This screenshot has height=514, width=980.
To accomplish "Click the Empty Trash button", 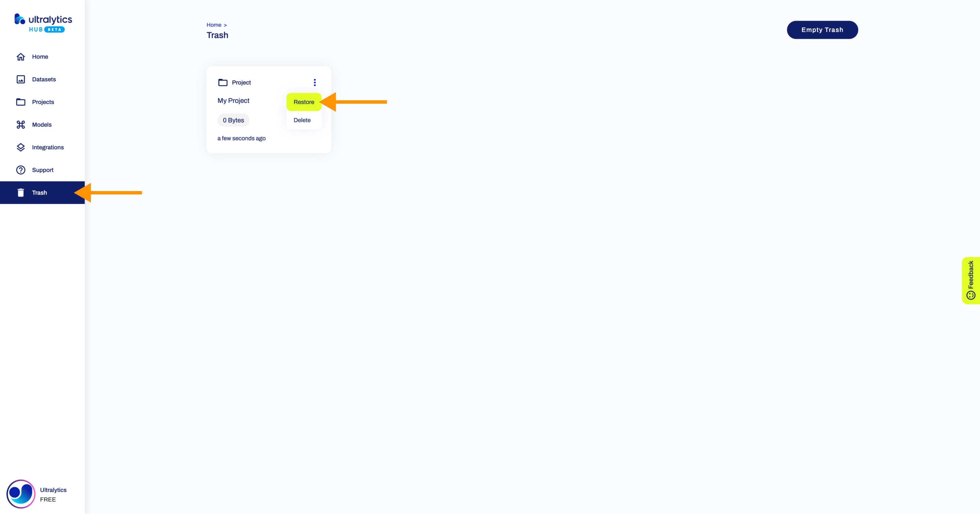I will pyautogui.click(x=822, y=29).
